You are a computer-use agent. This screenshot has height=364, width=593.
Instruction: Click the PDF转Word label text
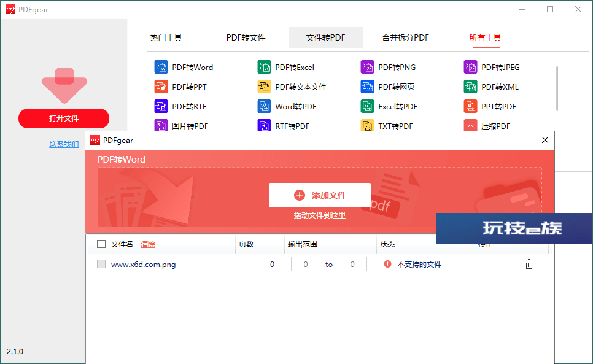coord(193,68)
